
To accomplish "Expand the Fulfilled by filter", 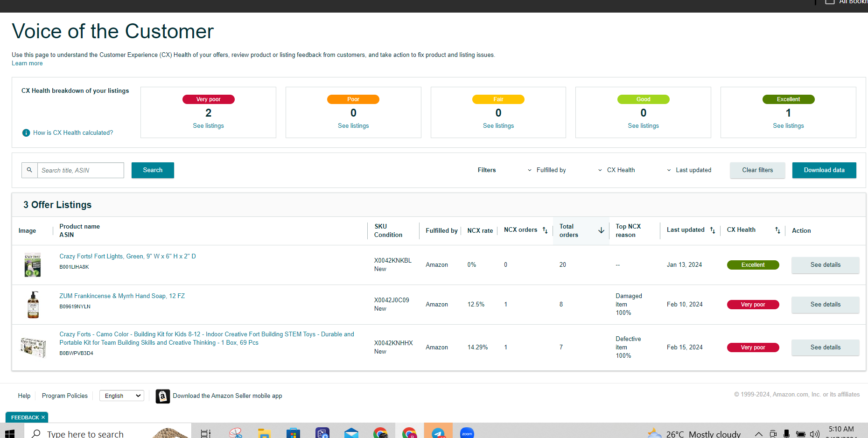I will point(546,170).
